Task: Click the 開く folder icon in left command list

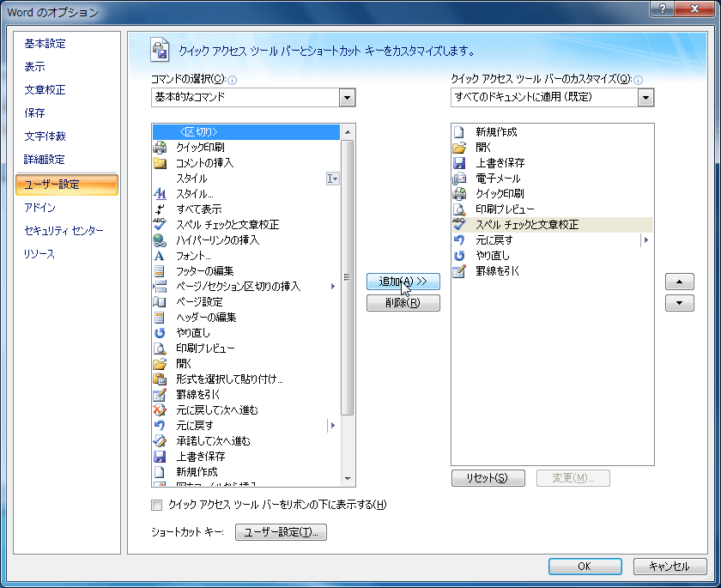Action: click(x=160, y=364)
